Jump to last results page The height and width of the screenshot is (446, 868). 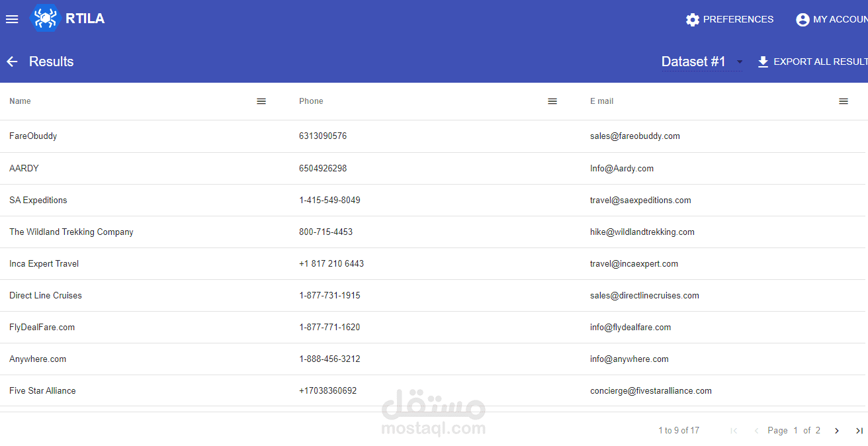pyautogui.click(x=859, y=431)
